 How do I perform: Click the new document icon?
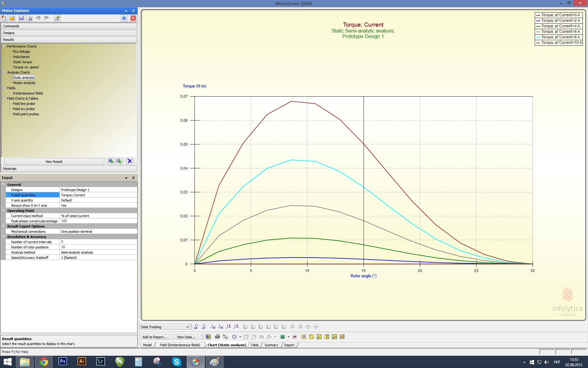click(x=4, y=18)
